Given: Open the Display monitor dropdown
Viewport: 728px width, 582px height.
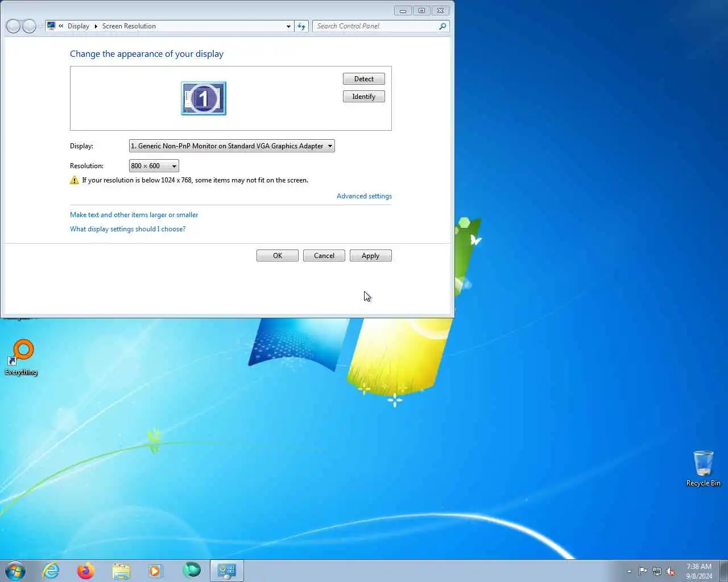Looking at the screenshot, I should 232,146.
